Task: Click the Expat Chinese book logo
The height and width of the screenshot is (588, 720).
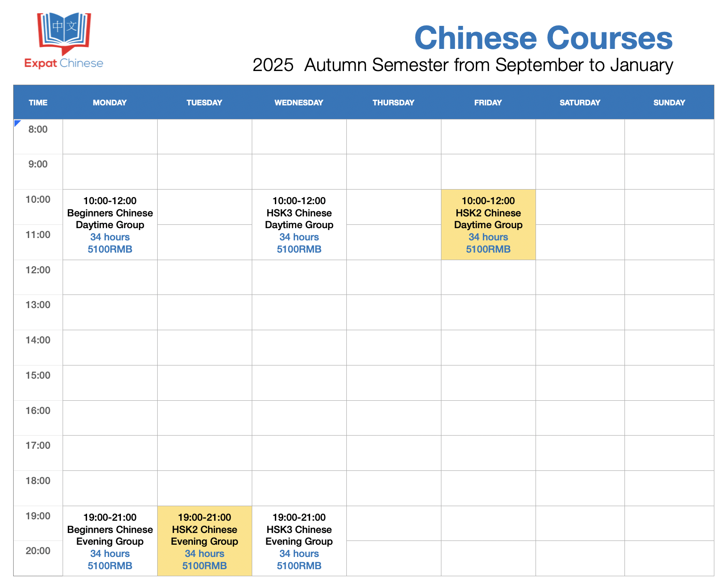Action: tap(64, 32)
